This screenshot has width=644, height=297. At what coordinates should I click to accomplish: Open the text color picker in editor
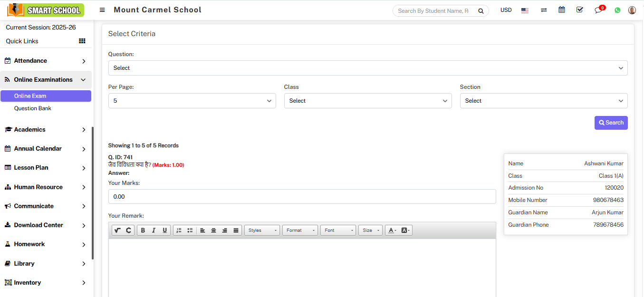pos(392,230)
